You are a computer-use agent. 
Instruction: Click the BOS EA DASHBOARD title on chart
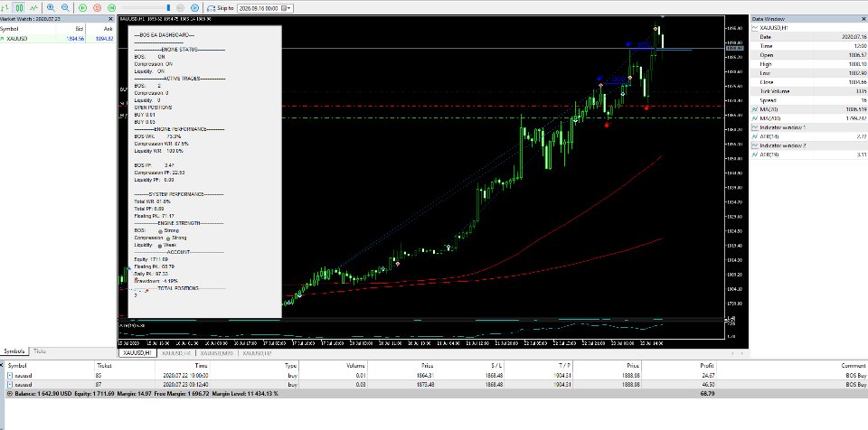point(165,34)
